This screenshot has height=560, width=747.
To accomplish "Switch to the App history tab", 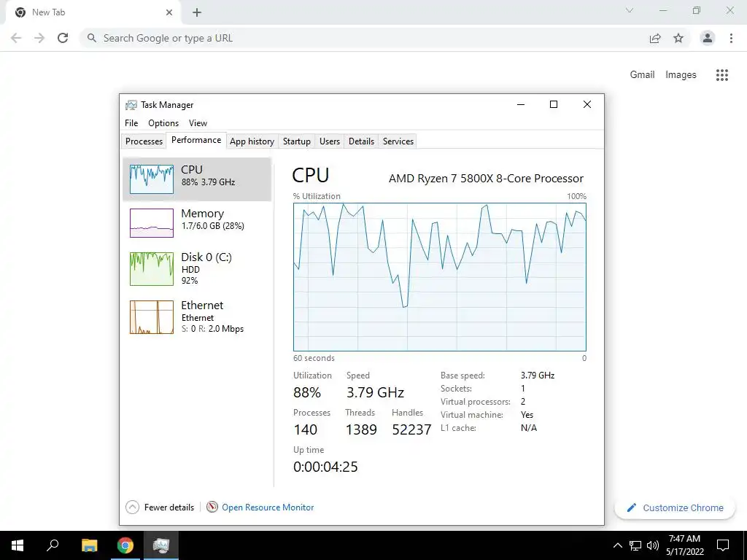I will [x=252, y=141].
